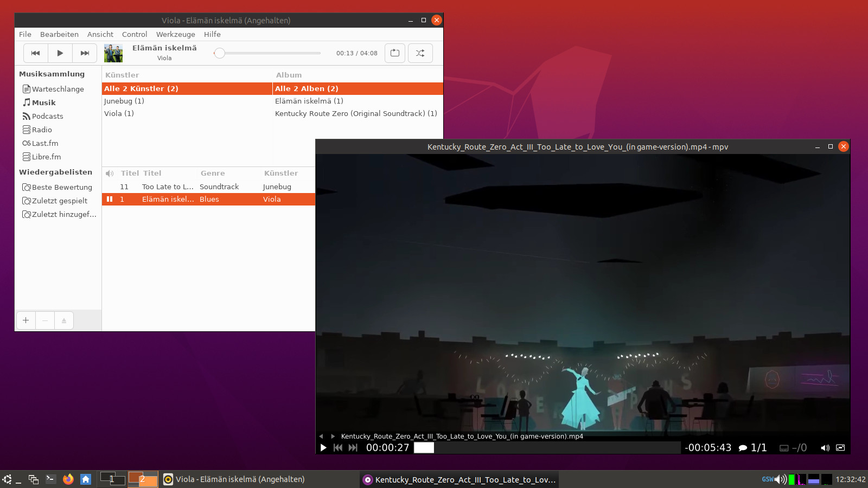Screen dimensions: 868x488
Task: Toggle repeat mode in Rhythmbox
Action: [x=395, y=53]
